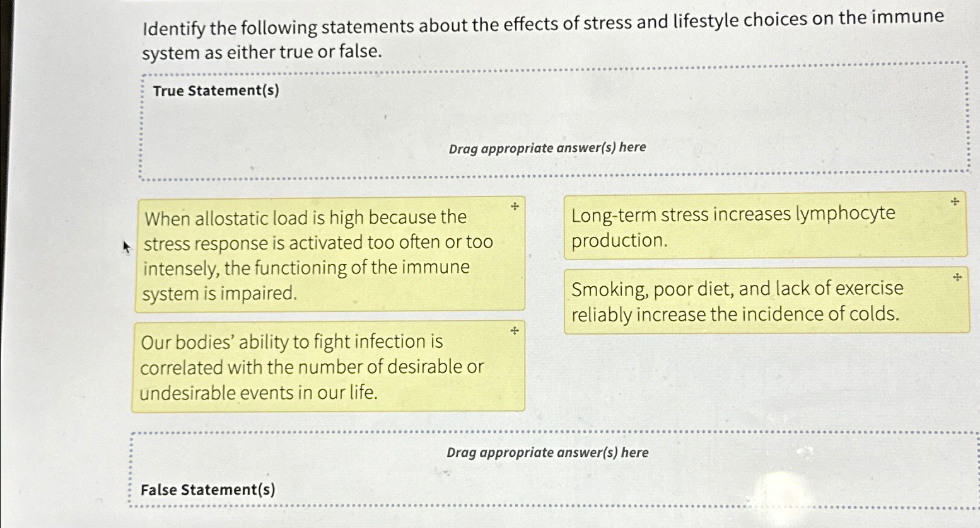Click the False Statement(s) label
980x528 pixels.
[x=208, y=490]
